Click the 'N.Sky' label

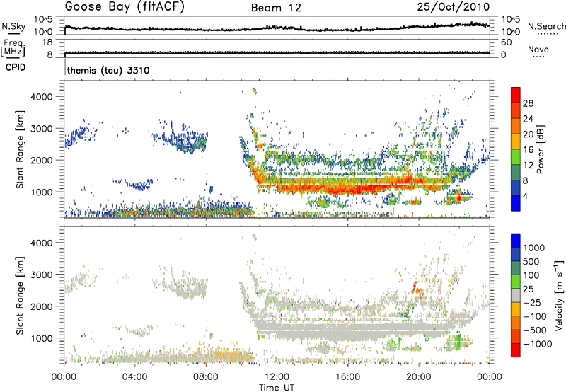pyautogui.click(x=13, y=26)
